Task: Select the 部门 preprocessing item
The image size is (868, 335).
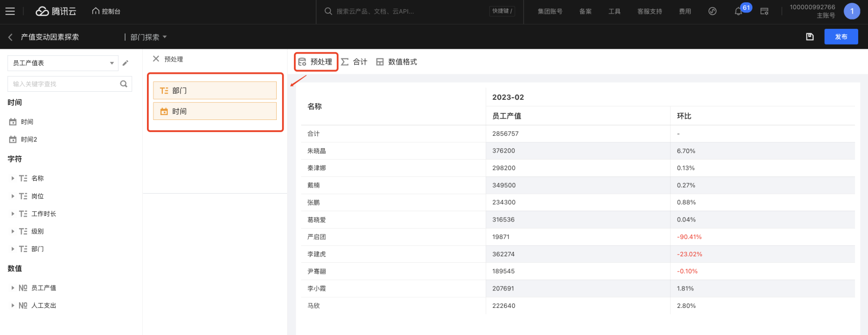Action: (215, 91)
